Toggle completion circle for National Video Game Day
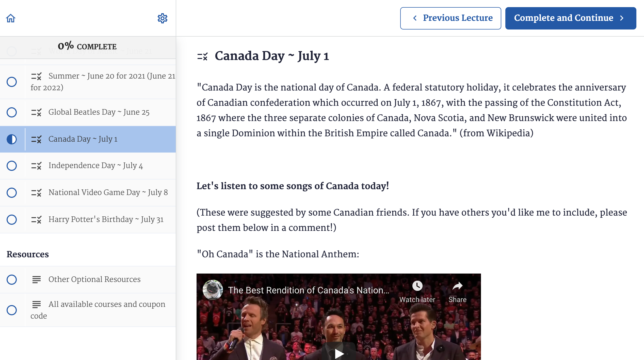Image resolution: width=644 pixels, height=360 pixels. click(x=12, y=193)
